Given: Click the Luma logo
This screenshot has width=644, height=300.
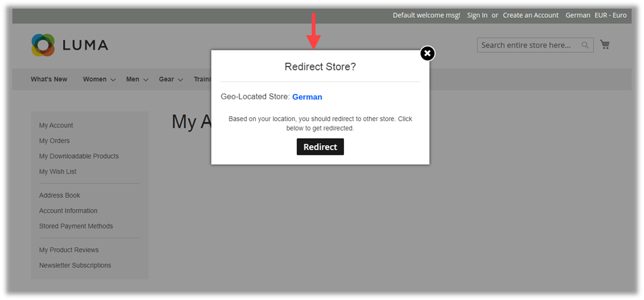Looking at the screenshot, I should 70,45.
